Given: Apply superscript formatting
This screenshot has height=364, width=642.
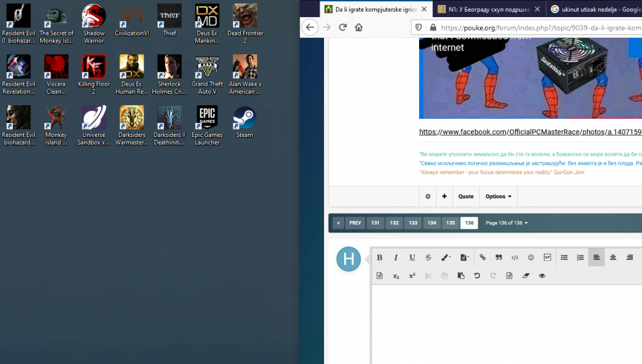Looking at the screenshot, I should tap(412, 276).
